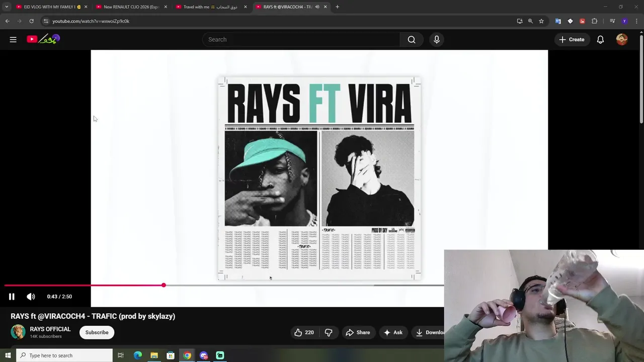Viewport: 644px width, 362px height.
Task: Open Windows Start menu
Action: [8, 355]
